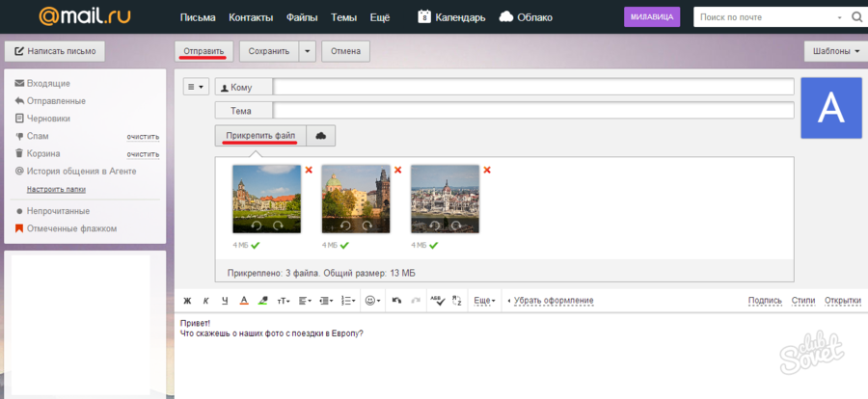Remove the first attached photo

[309, 170]
